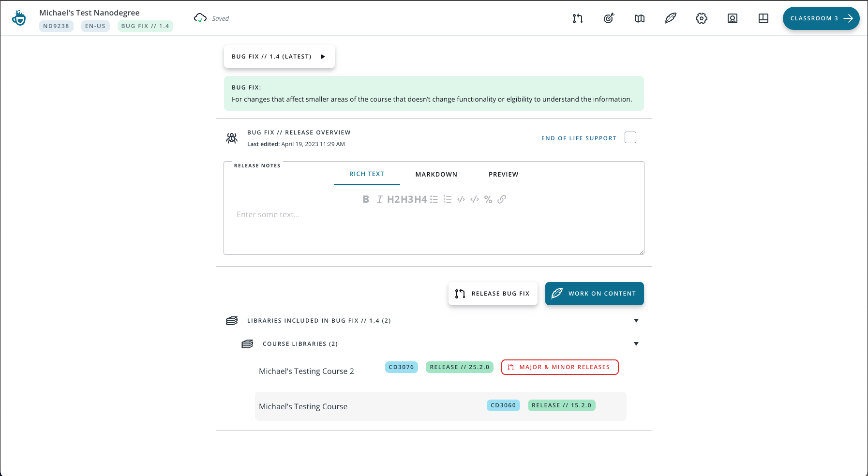Click the user profile portrait icon
The width and height of the screenshot is (868, 476).
(733, 18)
